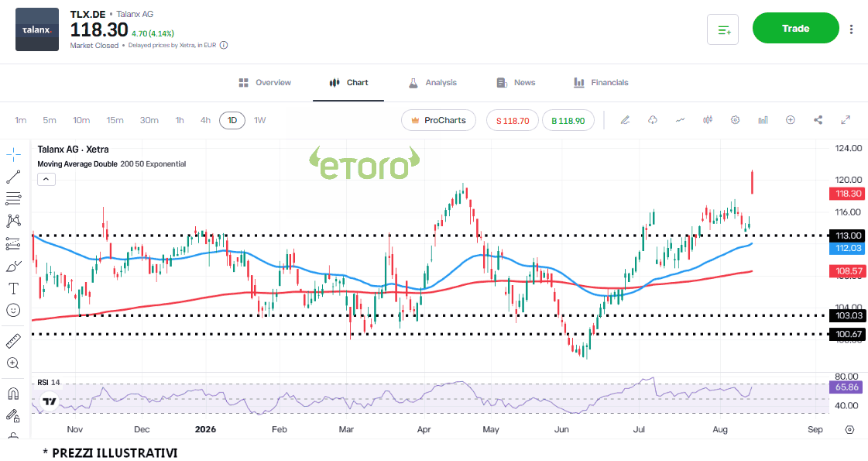Viewport: 868px width, 461px height.
Task: Click the Moving Average Double indicator label
Action: (77, 164)
